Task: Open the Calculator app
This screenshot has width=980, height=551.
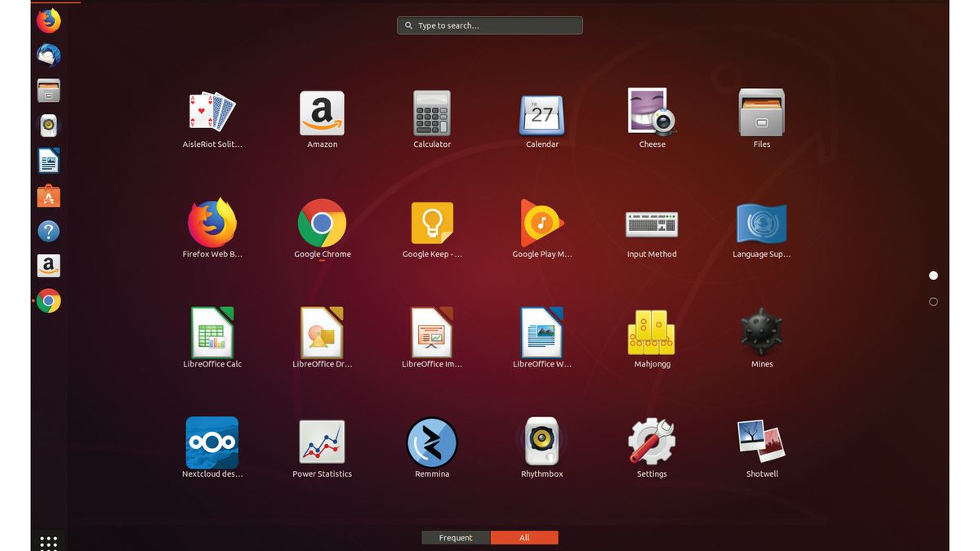Action: click(x=432, y=114)
